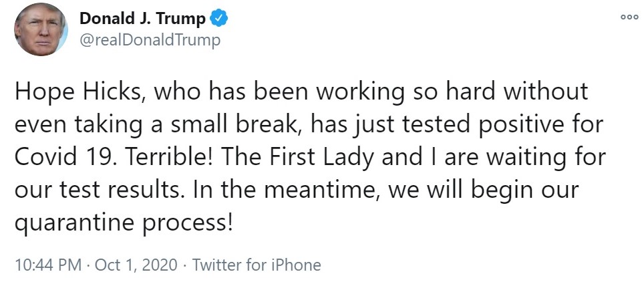Image resolution: width=644 pixels, height=284 pixels.
Task: Click the display name Donald J. Trump
Action: point(142,19)
